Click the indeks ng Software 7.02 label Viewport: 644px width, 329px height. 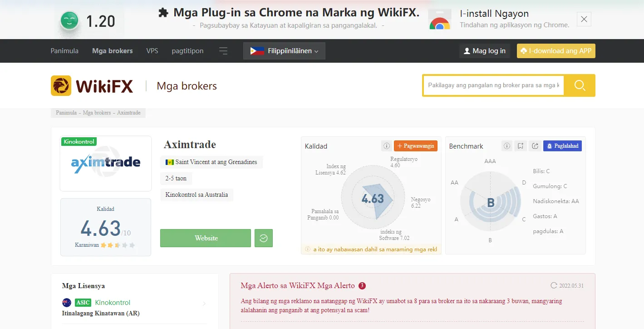coord(394,235)
